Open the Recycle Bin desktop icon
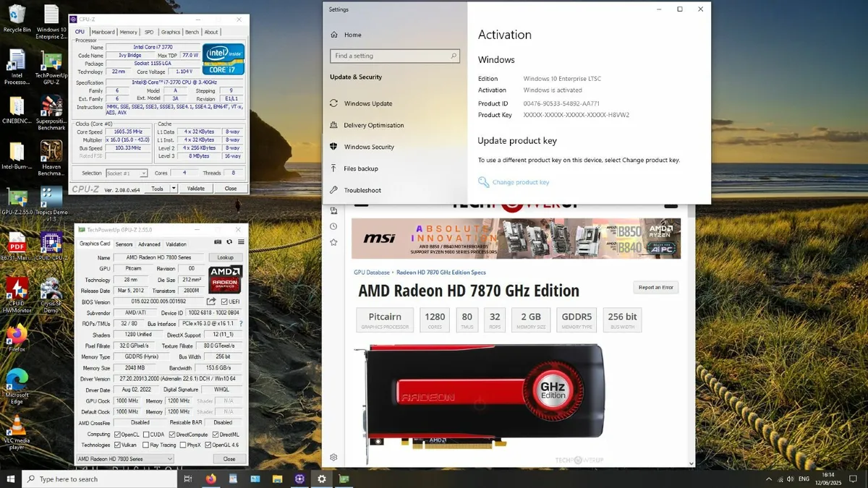This screenshot has width=868, height=488. 16,18
